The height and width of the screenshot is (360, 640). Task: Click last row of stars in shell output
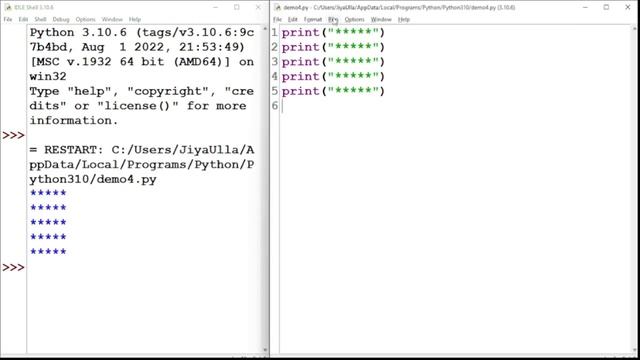click(48, 251)
